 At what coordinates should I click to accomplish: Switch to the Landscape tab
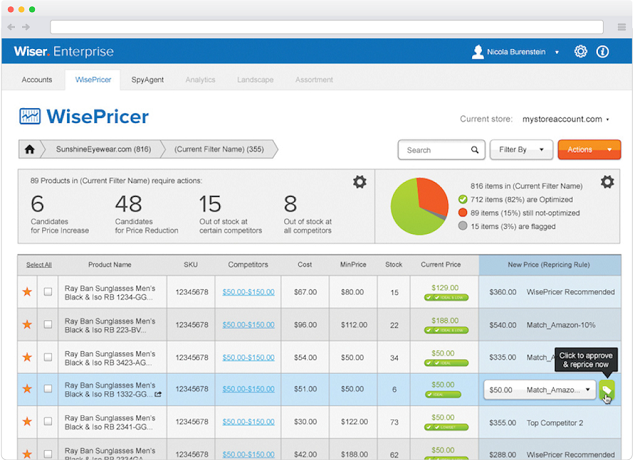click(x=255, y=80)
